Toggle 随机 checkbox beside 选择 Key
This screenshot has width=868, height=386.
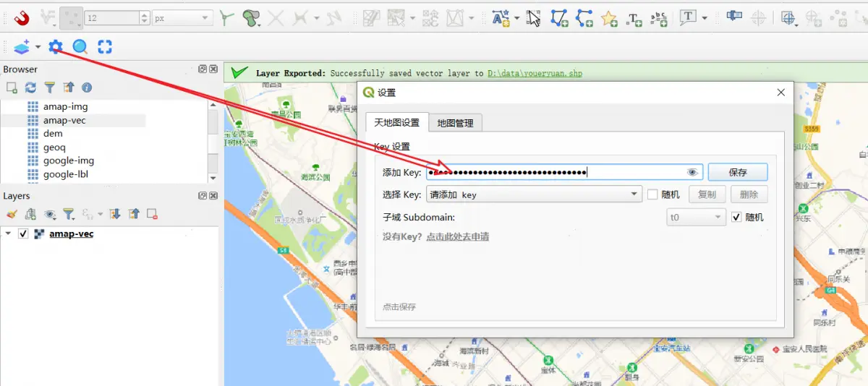652,194
